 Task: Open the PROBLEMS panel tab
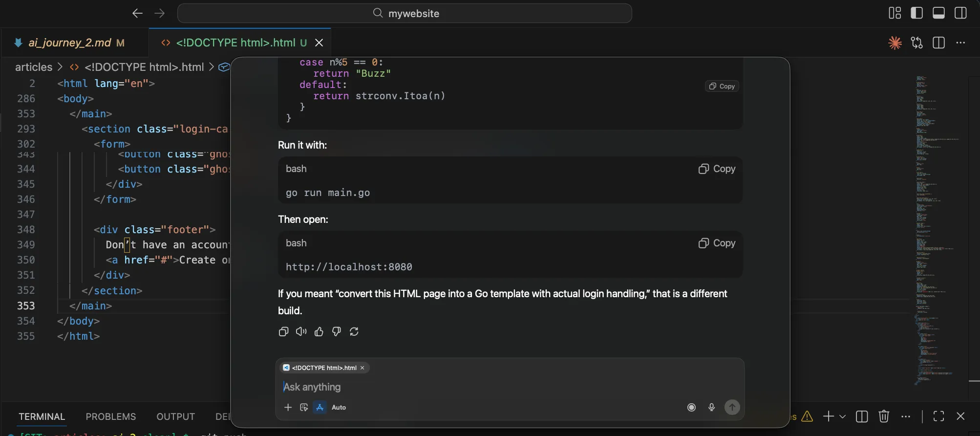(111, 416)
